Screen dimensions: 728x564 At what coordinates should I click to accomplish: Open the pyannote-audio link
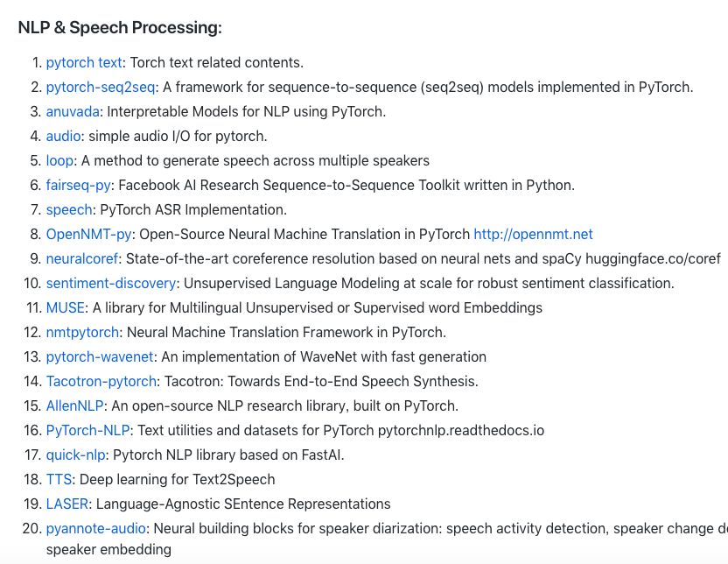click(x=96, y=529)
